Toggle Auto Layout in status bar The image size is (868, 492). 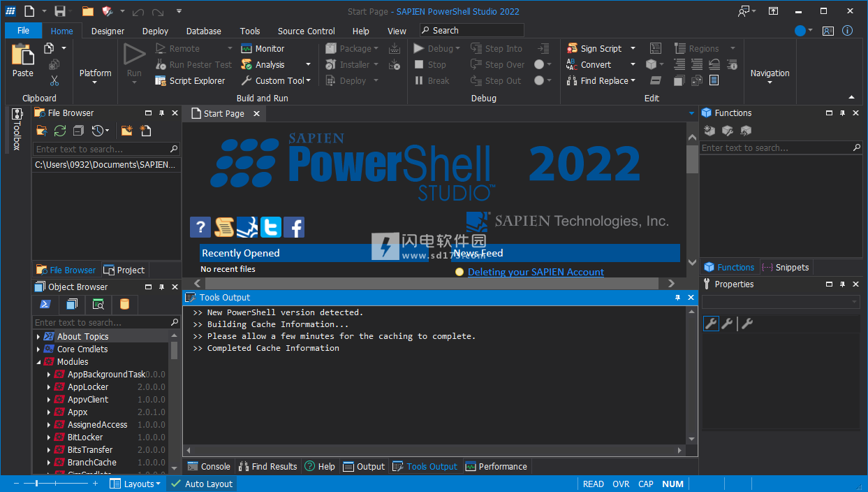(x=202, y=484)
